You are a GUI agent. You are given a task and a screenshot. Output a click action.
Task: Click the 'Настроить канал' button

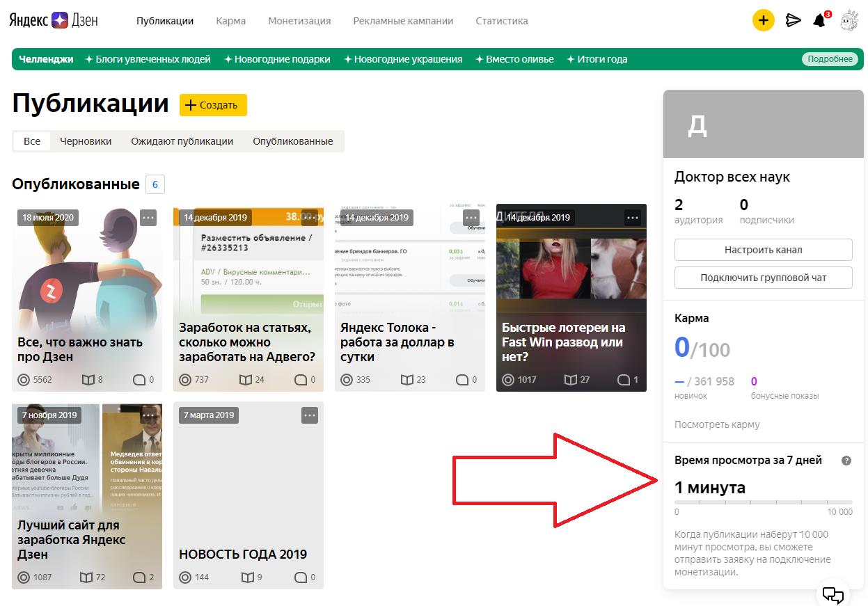tap(764, 250)
